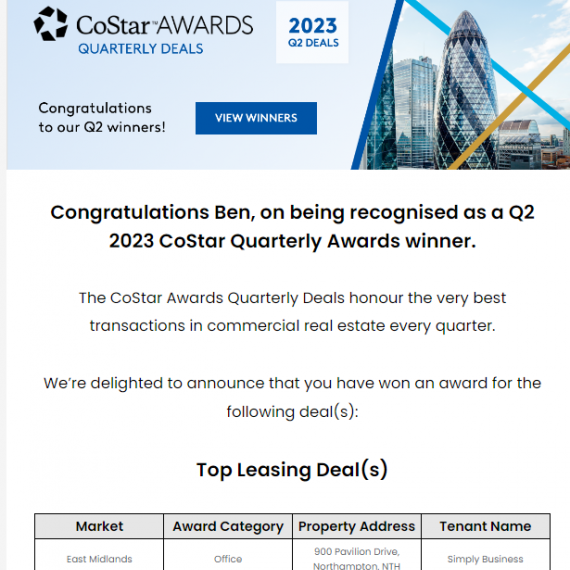570x570 pixels.
Task: Select the East Midlands table cell
Action: (99, 555)
